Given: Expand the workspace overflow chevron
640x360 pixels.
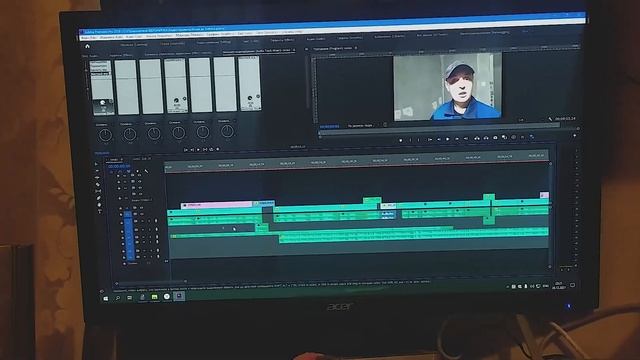Looking at the screenshot, I should 525,31.
